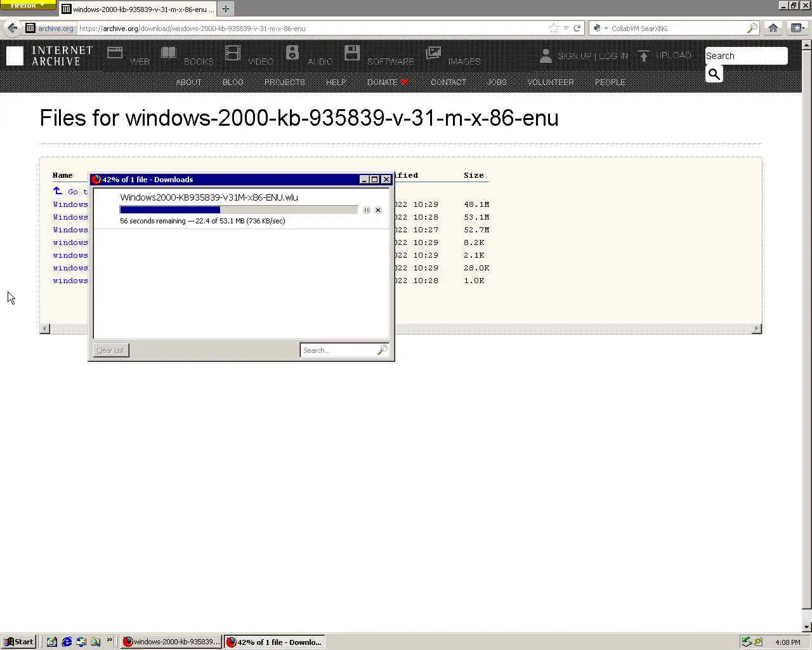The width and height of the screenshot is (812, 650).
Task: Open the Web section icon
Action: coord(115,53)
